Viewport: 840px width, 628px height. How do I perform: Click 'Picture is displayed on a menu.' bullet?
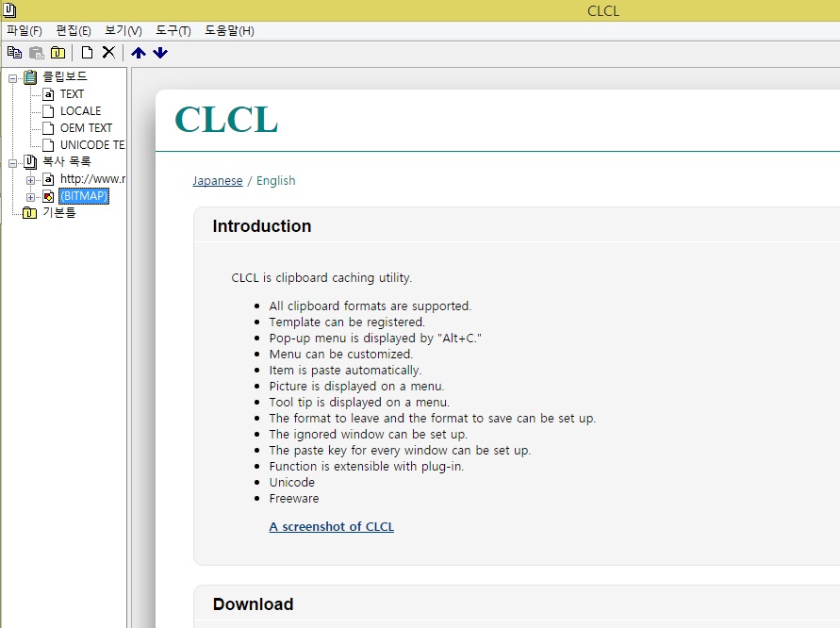pos(356,387)
